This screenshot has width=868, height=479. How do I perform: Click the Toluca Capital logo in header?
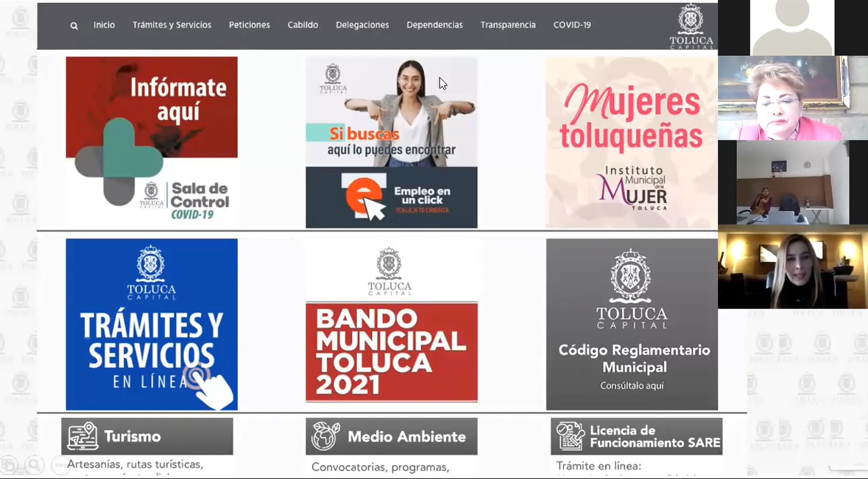[691, 26]
